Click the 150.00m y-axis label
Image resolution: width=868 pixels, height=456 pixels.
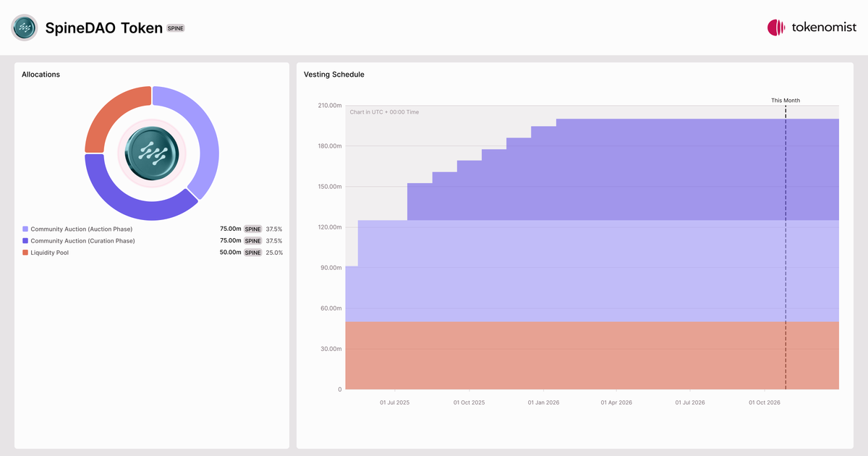click(x=329, y=187)
